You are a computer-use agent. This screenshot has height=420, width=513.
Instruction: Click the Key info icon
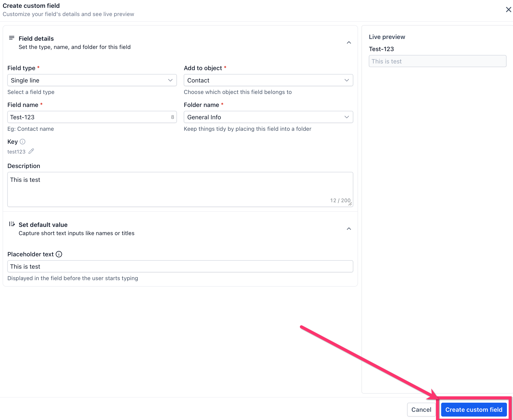click(23, 142)
